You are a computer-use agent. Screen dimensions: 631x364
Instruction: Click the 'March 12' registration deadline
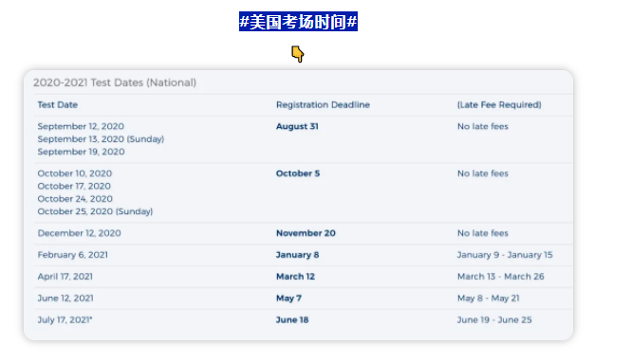[x=295, y=277]
